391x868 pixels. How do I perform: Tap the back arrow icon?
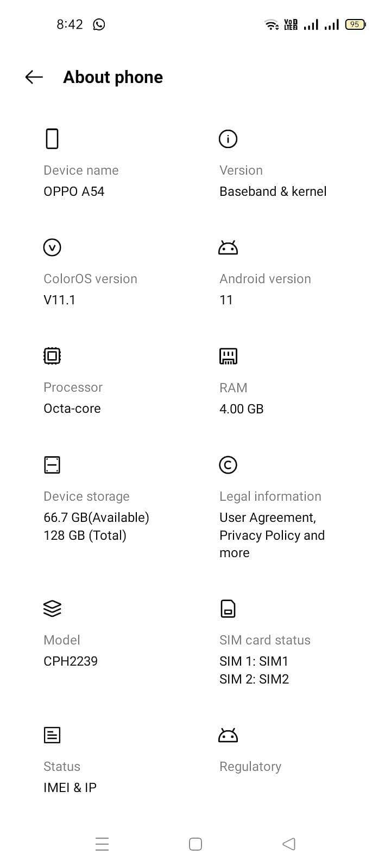pyautogui.click(x=34, y=77)
